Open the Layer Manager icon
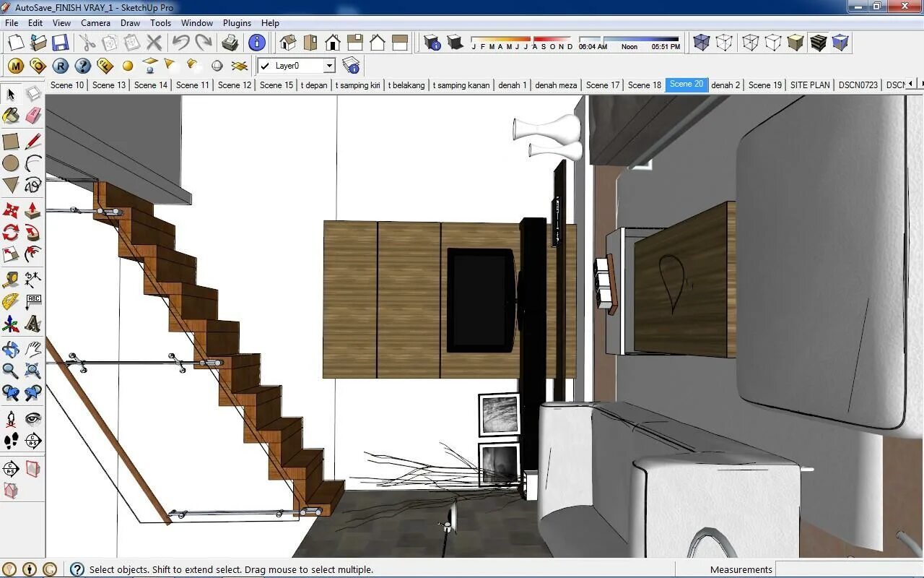The width and height of the screenshot is (924, 578). pyautogui.click(x=352, y=66)
